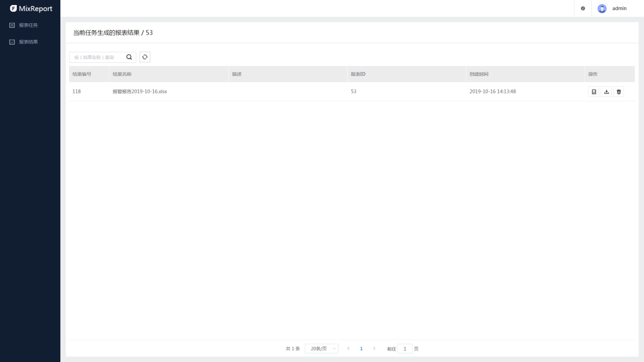Delete report result 118 with trash icon
This screenshot has height=362, width=644.
tap(618, 92)
